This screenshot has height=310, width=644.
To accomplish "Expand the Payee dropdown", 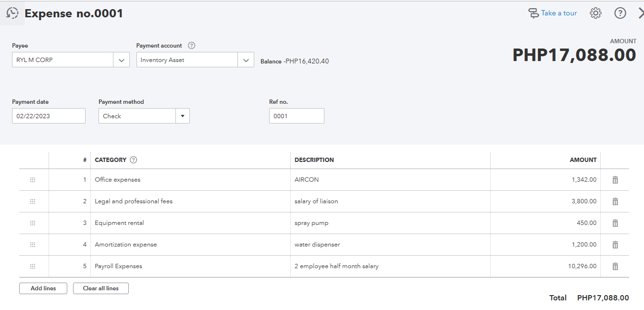I will [x=121, y=60].
